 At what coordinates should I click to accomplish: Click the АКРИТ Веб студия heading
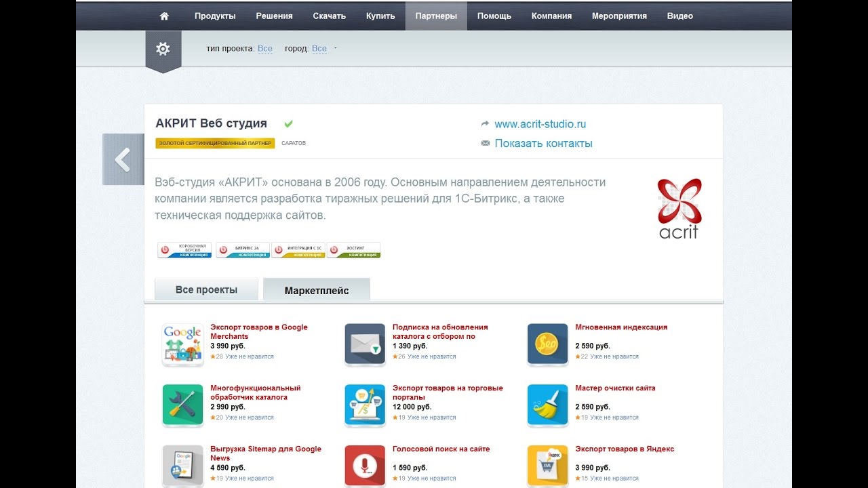(x=212, y=123)
